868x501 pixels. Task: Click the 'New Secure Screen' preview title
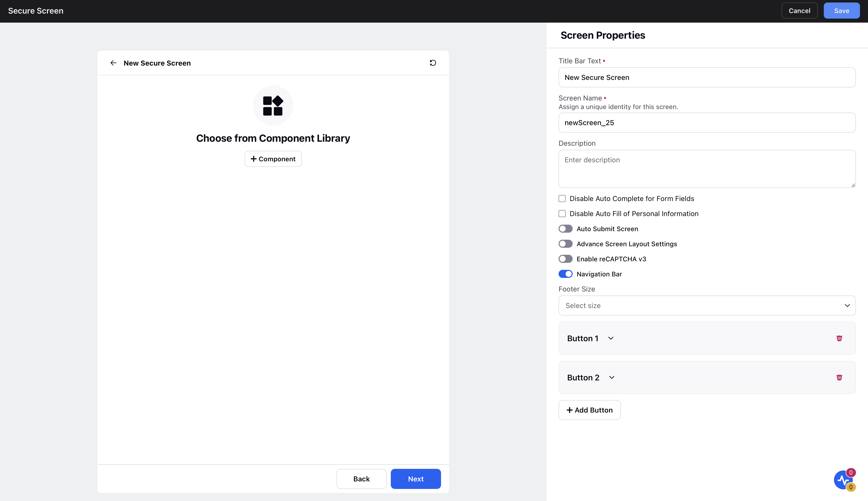157,63
